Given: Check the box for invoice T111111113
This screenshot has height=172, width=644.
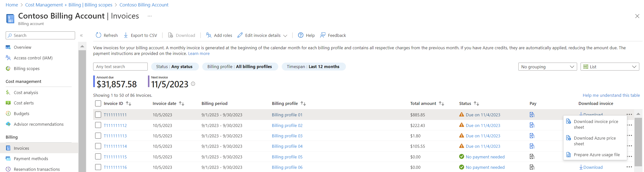Looking at the screenshot, I should click(x=98, y=136).
